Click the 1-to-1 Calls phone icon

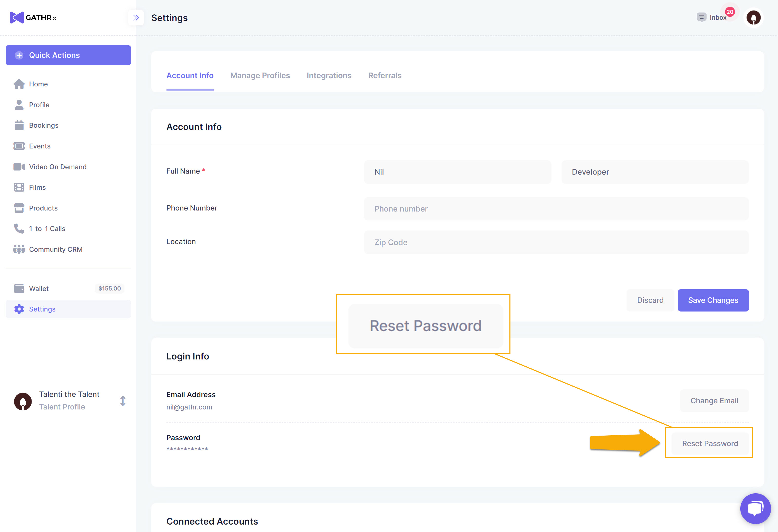[x=19, y=228]
